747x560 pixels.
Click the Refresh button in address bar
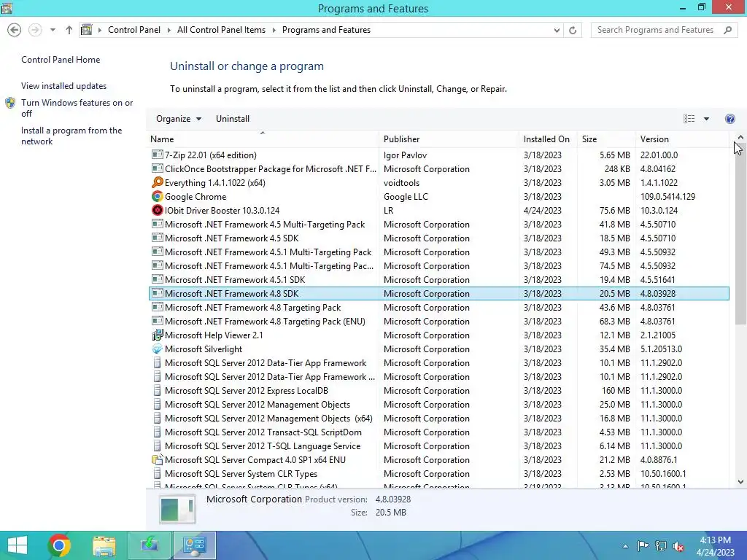coord(573,30)
